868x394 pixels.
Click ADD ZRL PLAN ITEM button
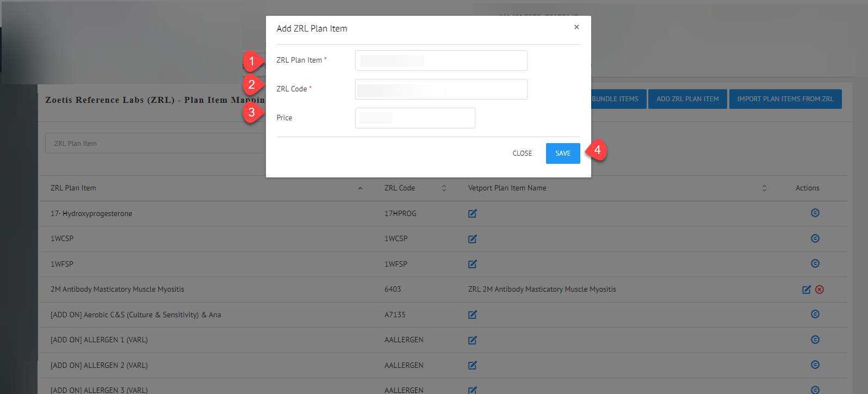[687, 99]
